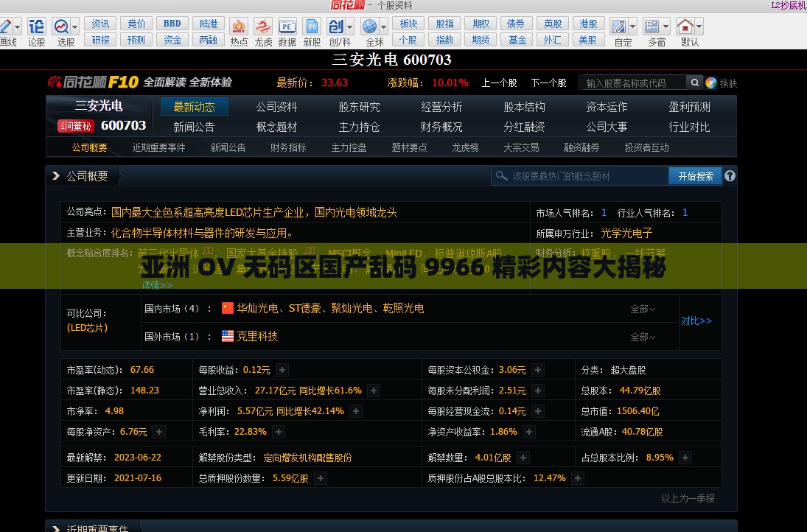Open the 全部 dropdown for 国内市场
807x532 pixels.
coord(644,309)
